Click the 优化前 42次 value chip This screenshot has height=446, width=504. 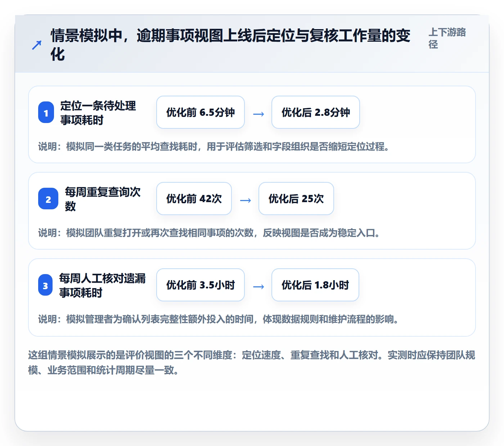pos(194,199)
